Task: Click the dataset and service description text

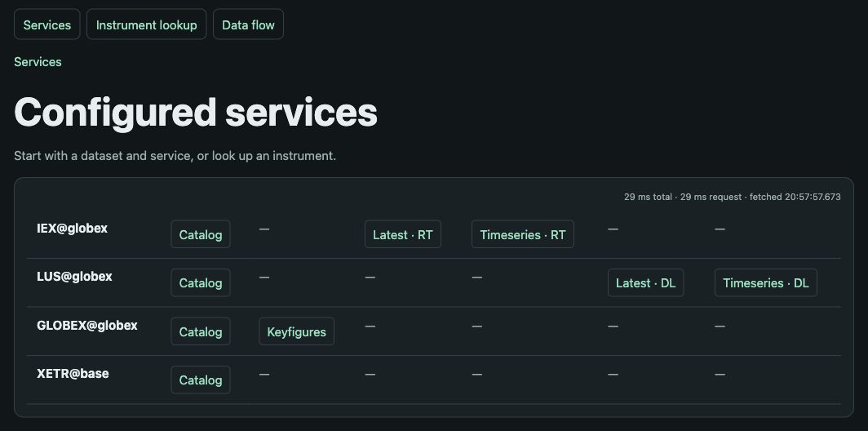Action: 175,156
